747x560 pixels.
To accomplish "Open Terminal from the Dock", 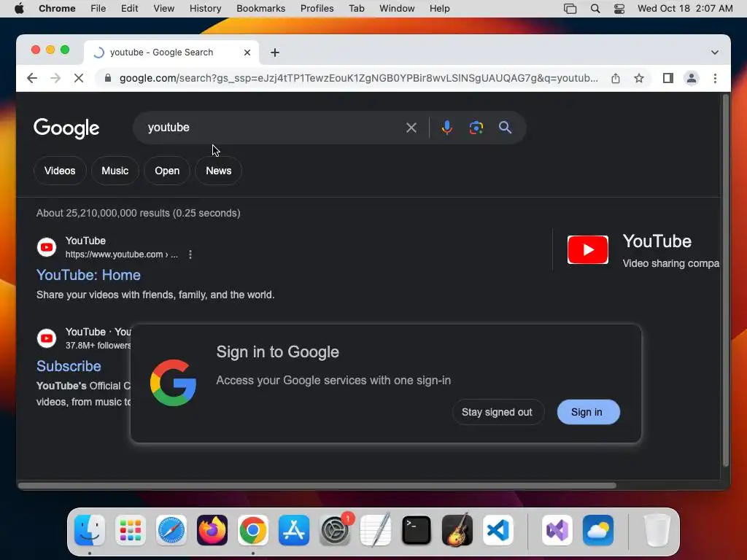I will click(417, 530).
